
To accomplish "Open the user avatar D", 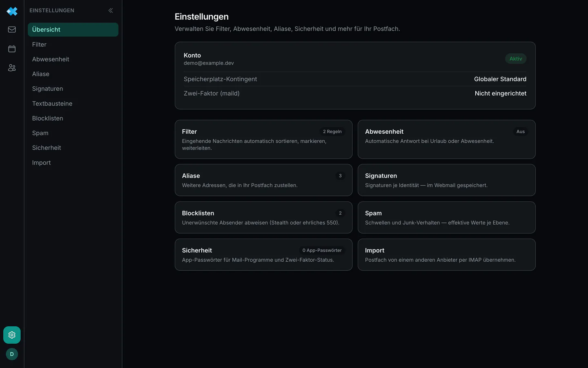I will (12, 354).
